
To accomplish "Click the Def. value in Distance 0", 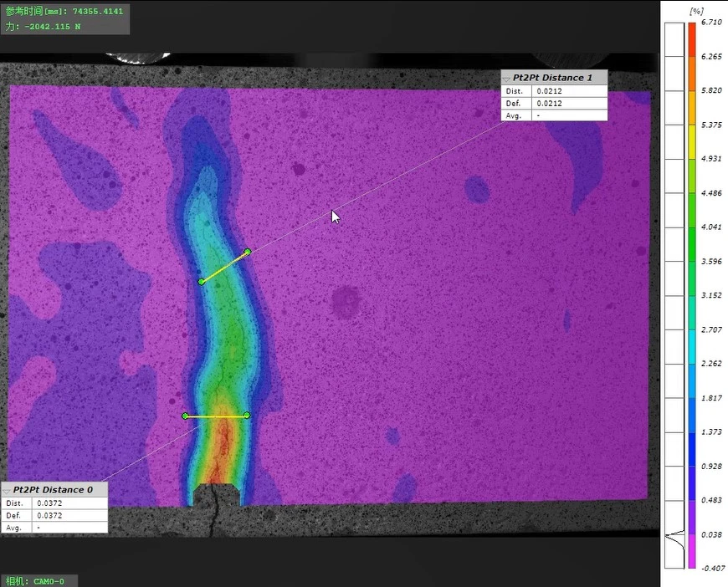I will [70, 515].
